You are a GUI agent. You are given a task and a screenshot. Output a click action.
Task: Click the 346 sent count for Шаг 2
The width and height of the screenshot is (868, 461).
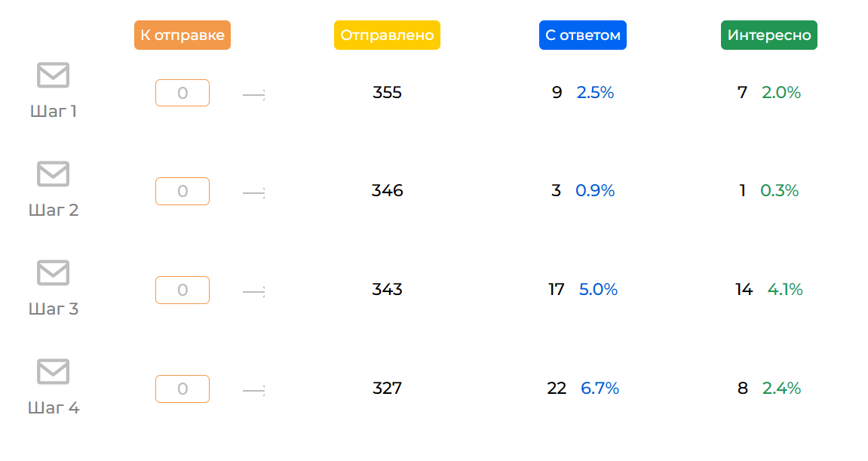pyautogui.click(x=388, y=191)
